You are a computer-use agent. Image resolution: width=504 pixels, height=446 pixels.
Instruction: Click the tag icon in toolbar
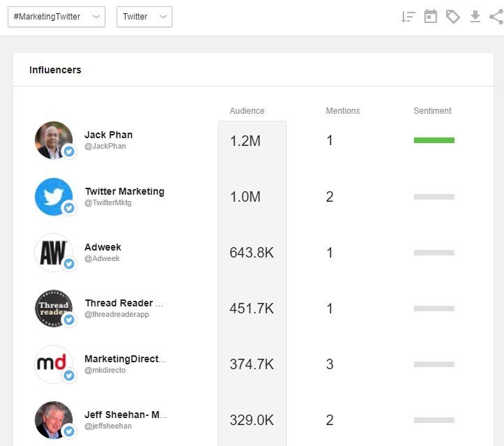[x=453, y=17]
